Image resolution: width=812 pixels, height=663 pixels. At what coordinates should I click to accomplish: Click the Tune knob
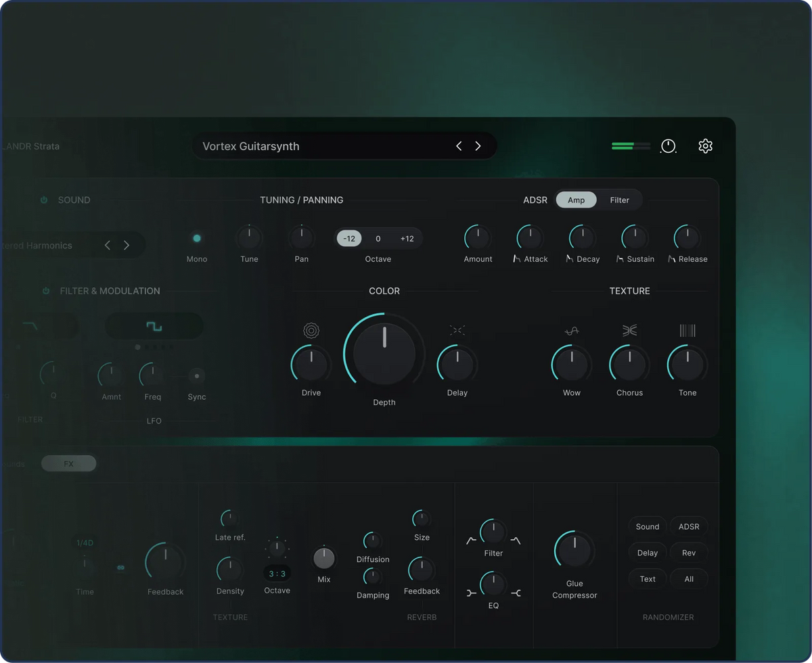pos(249,237)
